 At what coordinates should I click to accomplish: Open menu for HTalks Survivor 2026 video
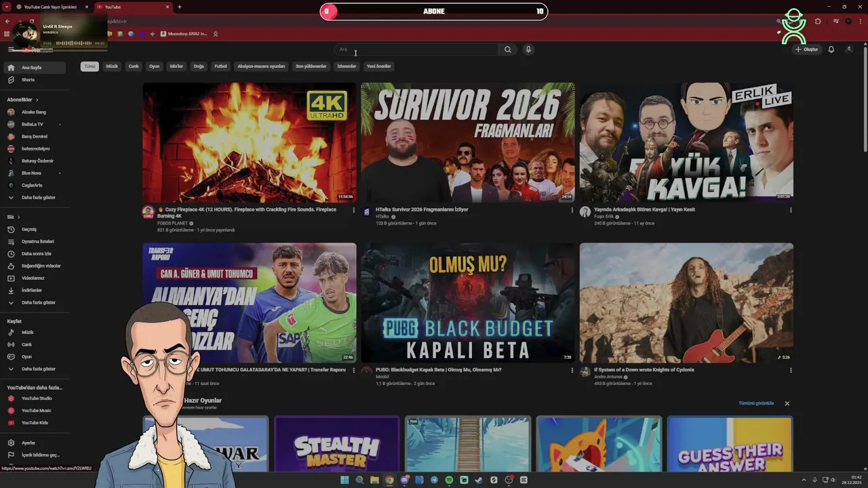[x=572, y=210]
